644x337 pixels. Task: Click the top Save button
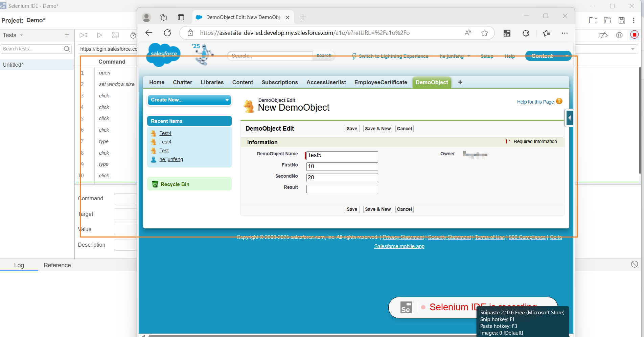pos(352,129)
